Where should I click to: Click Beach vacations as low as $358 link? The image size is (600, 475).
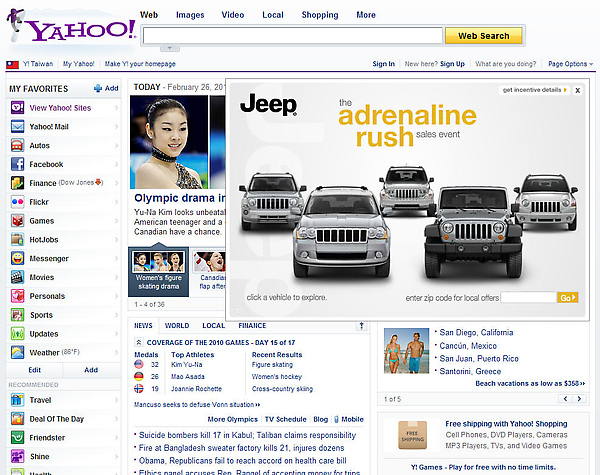click(530, 384)
